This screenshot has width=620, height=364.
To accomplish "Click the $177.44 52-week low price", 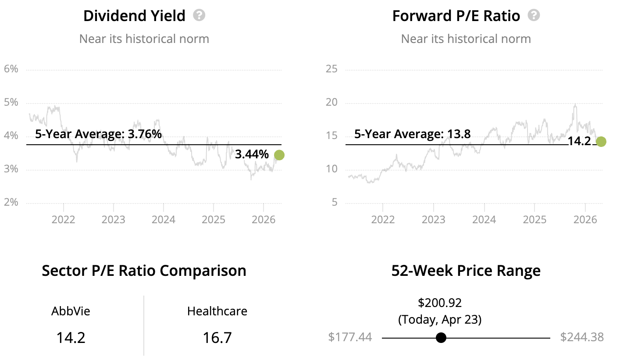I will coord(350,337).
